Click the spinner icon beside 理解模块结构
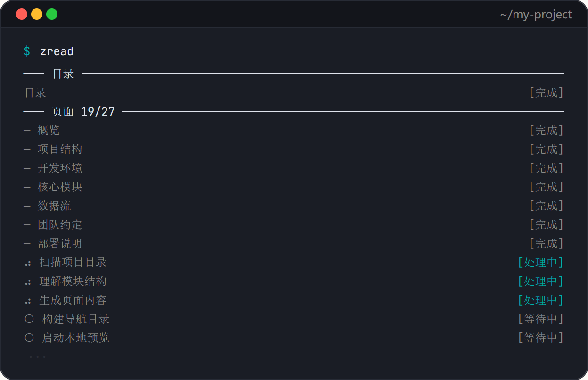The width and height of the screenshot is (588, 380). click(28, 282)
